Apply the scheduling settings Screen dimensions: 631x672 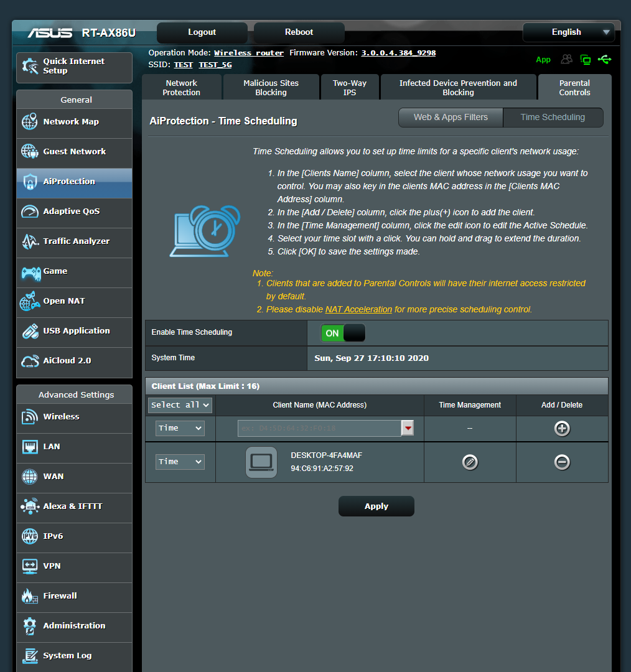pyautogui.click(x=376, y=506)
